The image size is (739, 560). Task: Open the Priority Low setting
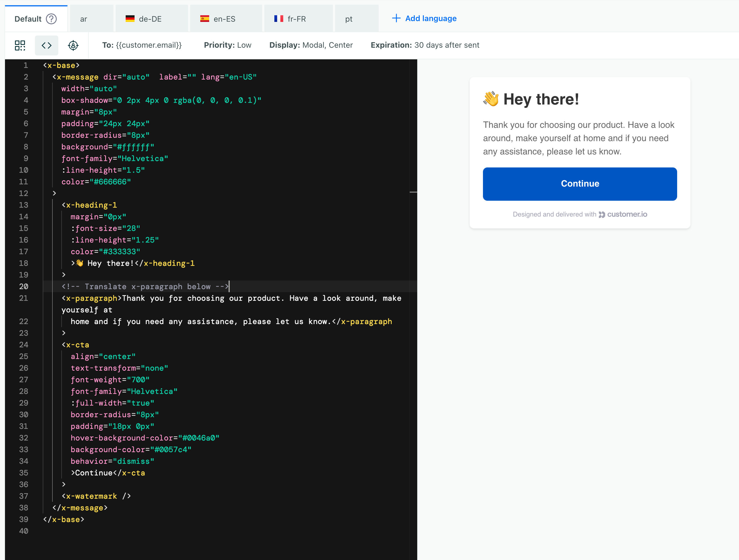[x=227, y=45]
